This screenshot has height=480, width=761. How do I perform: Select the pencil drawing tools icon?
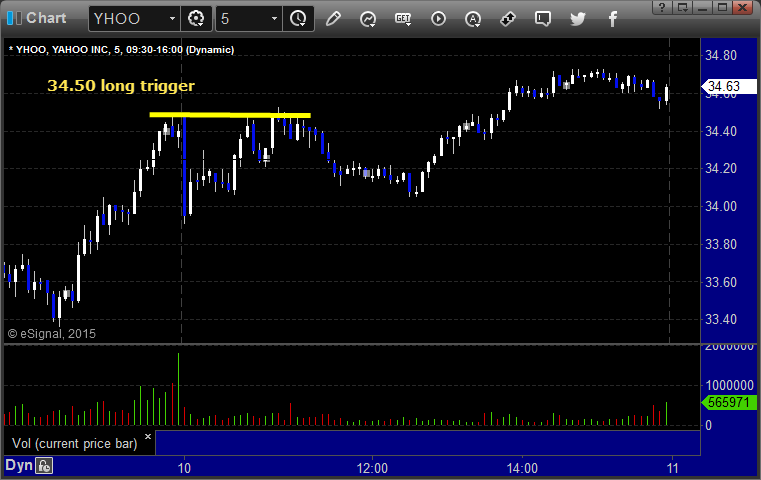pos(333,19)
